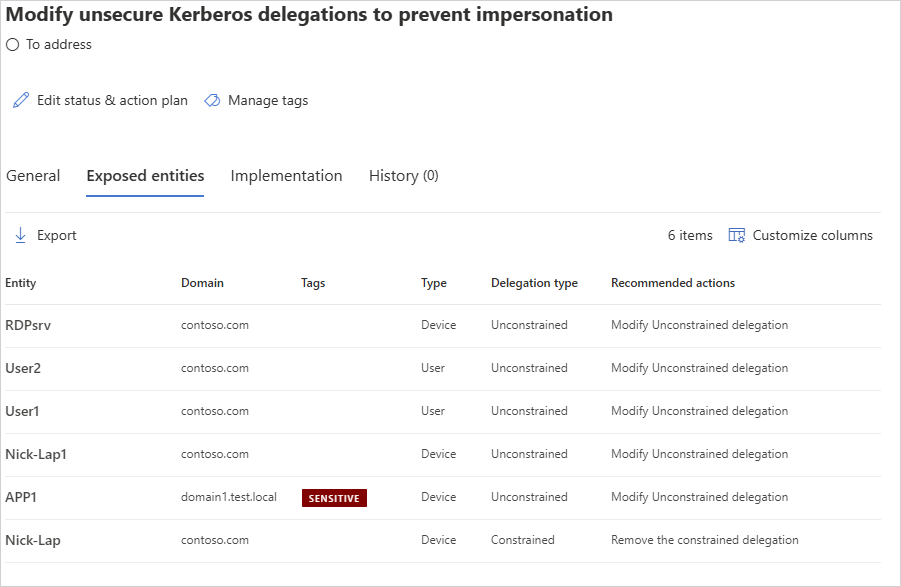Select the To address radio circle
Viewport: 901px width, 587px height.
(x=13, y=45)
